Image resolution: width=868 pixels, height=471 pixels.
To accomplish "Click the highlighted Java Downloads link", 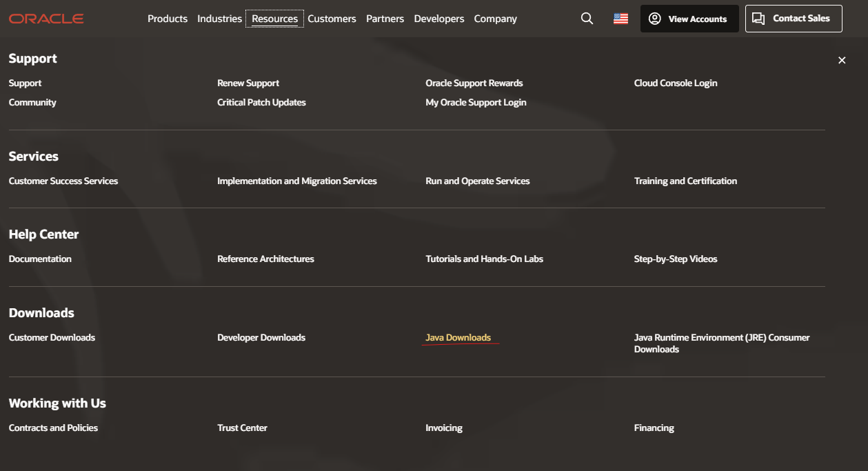I will [458, 337].
